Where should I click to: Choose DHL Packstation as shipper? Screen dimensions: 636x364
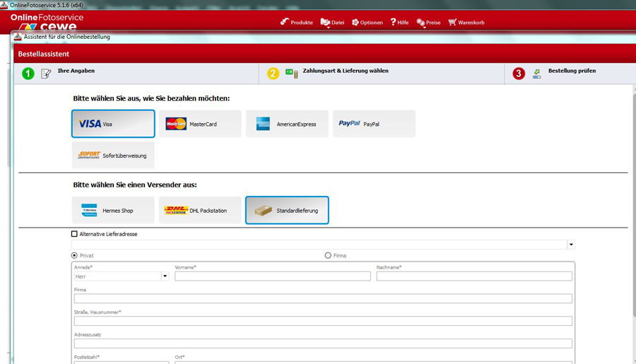tap(200, 210)
